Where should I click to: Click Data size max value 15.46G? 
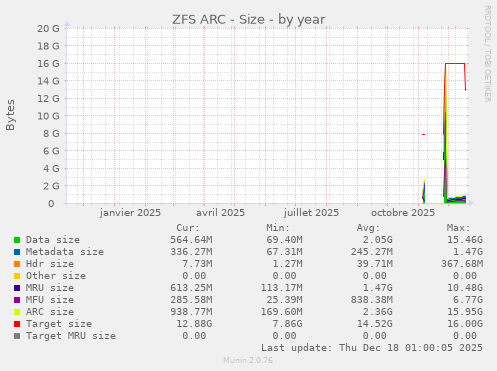point(465,240)
